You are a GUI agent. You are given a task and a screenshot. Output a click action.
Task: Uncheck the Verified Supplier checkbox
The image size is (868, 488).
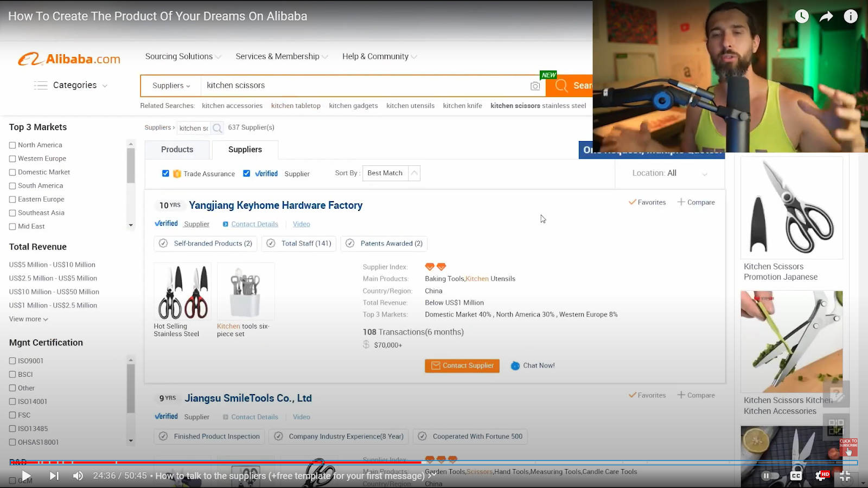[246, 174]
